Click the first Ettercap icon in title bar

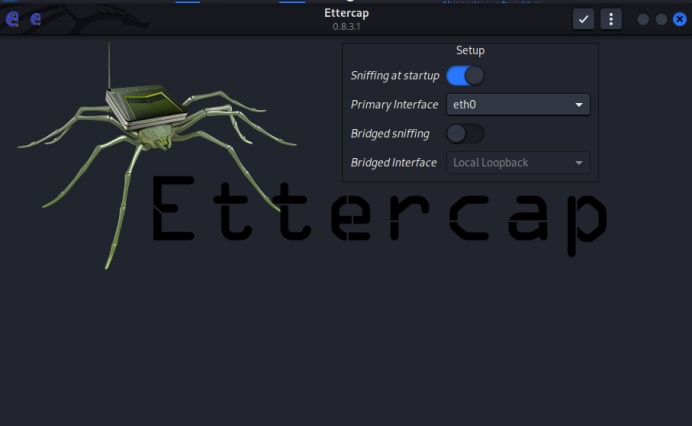(x=12, y=19)
